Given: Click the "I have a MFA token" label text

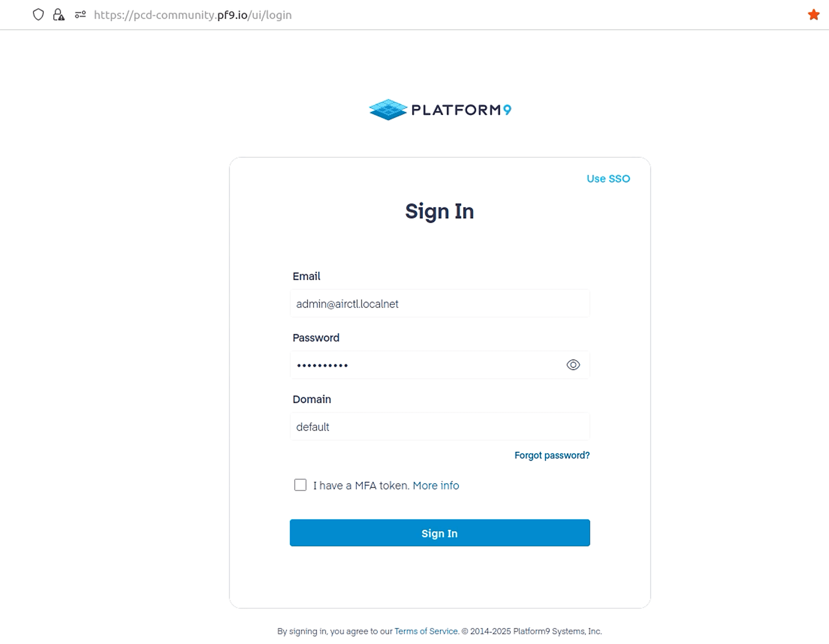Looking at the screenshot, I should click(360, 486).
